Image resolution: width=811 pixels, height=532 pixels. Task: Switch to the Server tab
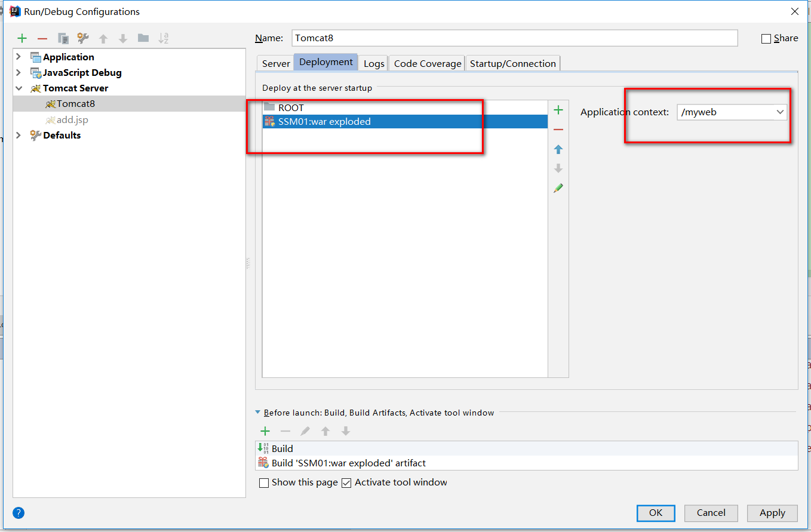[x=276, y=63]
